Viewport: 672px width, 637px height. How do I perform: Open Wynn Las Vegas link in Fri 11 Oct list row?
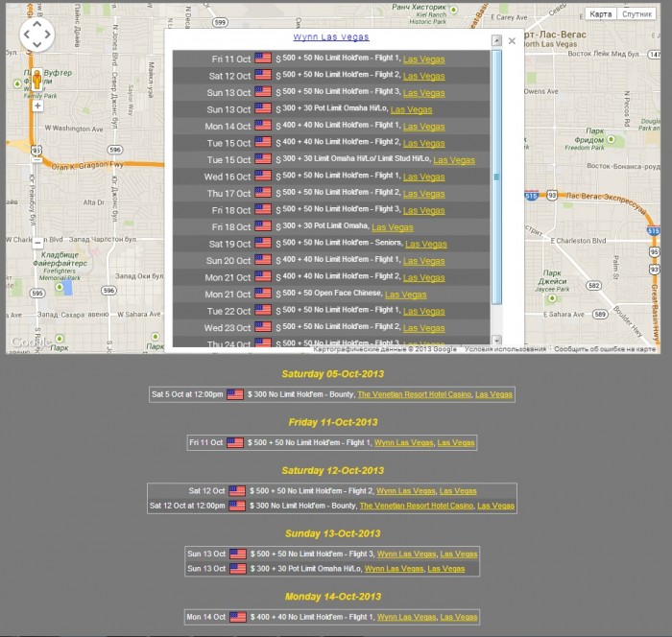(x=404, y=443)
